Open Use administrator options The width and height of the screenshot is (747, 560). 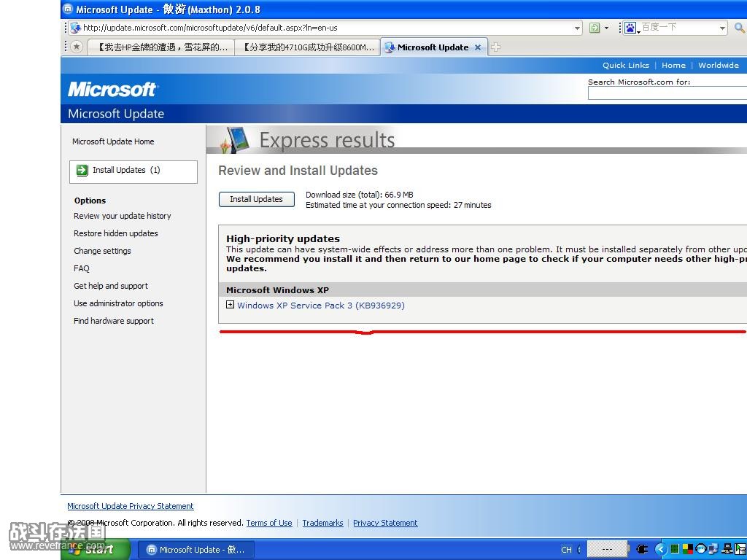pos(118,303)
